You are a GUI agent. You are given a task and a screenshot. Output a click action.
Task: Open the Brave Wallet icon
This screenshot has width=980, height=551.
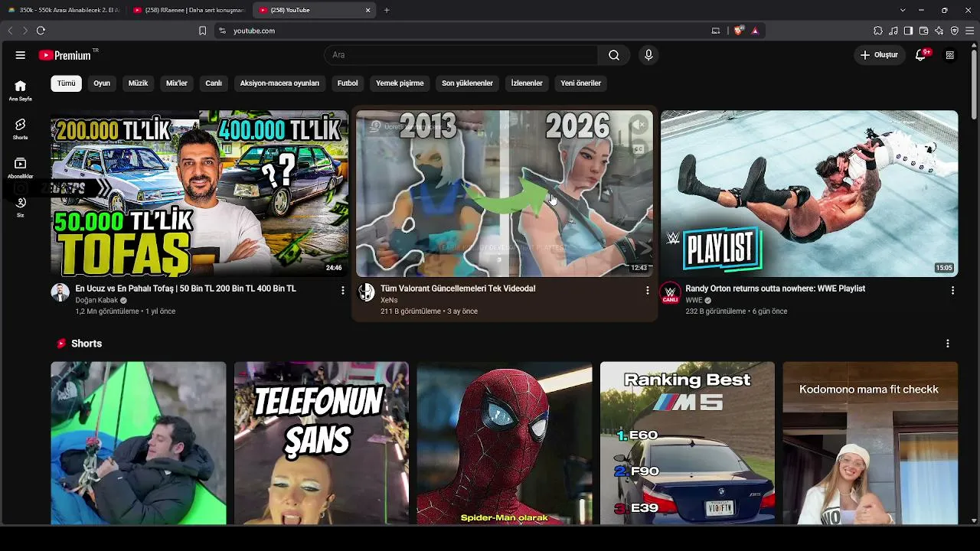(924, 31)
